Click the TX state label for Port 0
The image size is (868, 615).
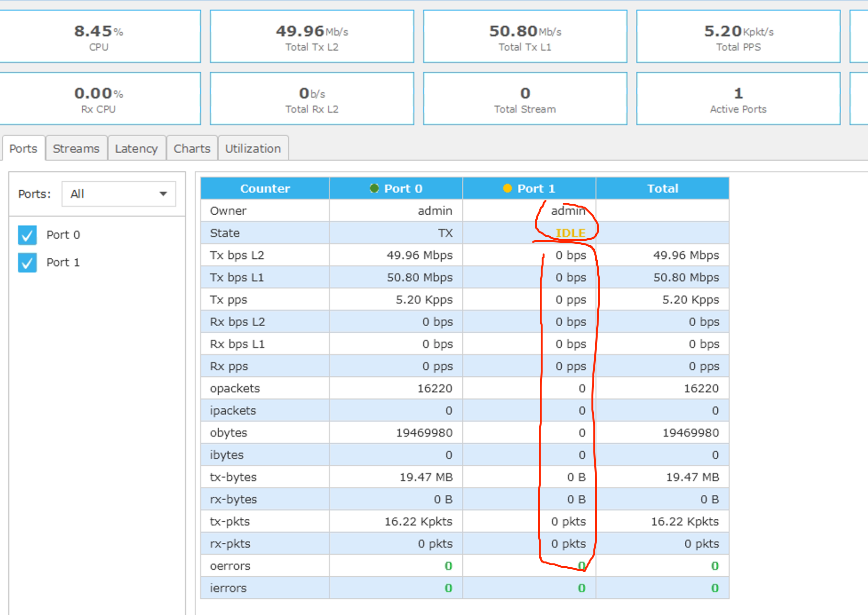[446, 233]
